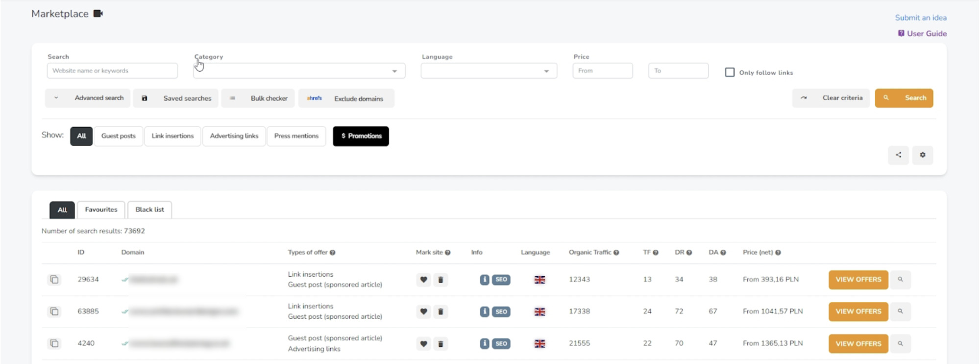Expand Advanced search options

pyautogui.click(x=88, y=98)
